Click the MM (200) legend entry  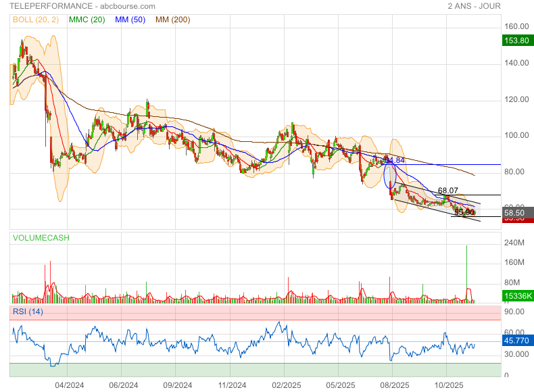(173, 20)
